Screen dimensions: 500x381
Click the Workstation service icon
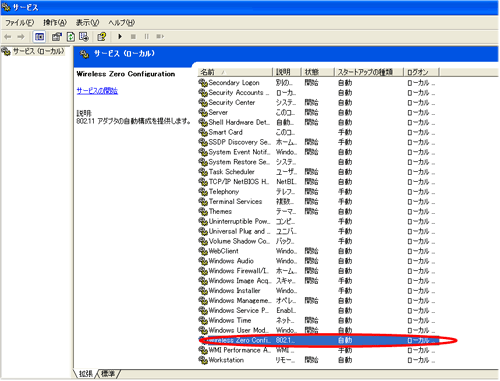(x=203, y=360)
